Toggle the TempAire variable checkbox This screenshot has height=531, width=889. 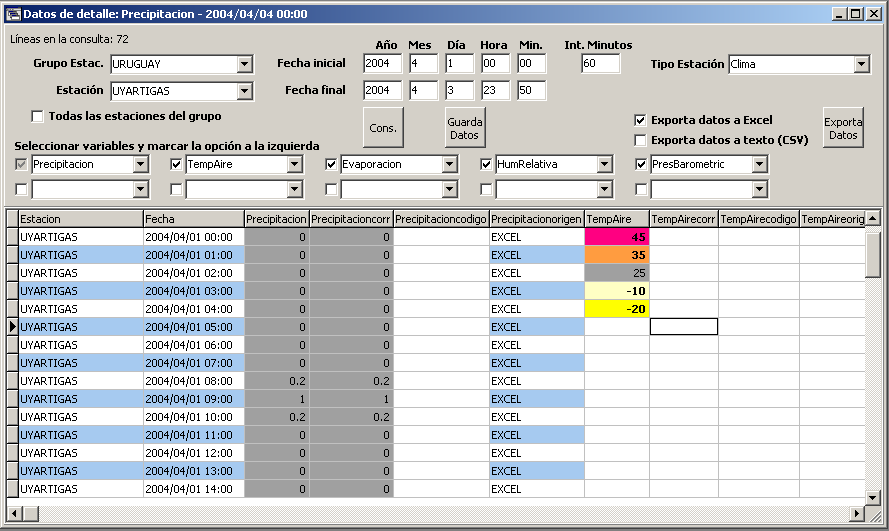point(177,164)
